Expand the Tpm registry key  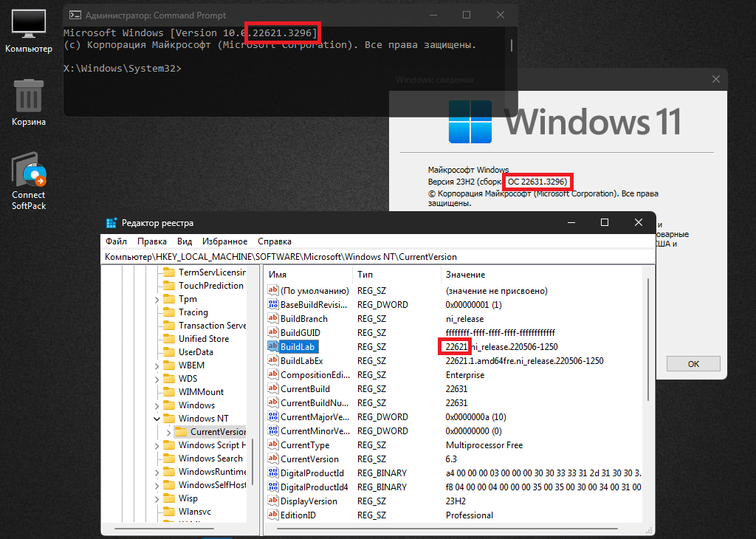[157, 299]
